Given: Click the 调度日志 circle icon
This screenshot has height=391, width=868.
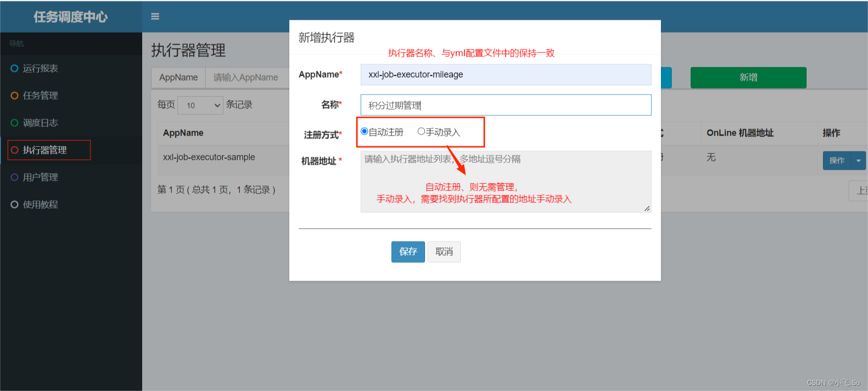Looking at the screenshot, I should (14, 123).
